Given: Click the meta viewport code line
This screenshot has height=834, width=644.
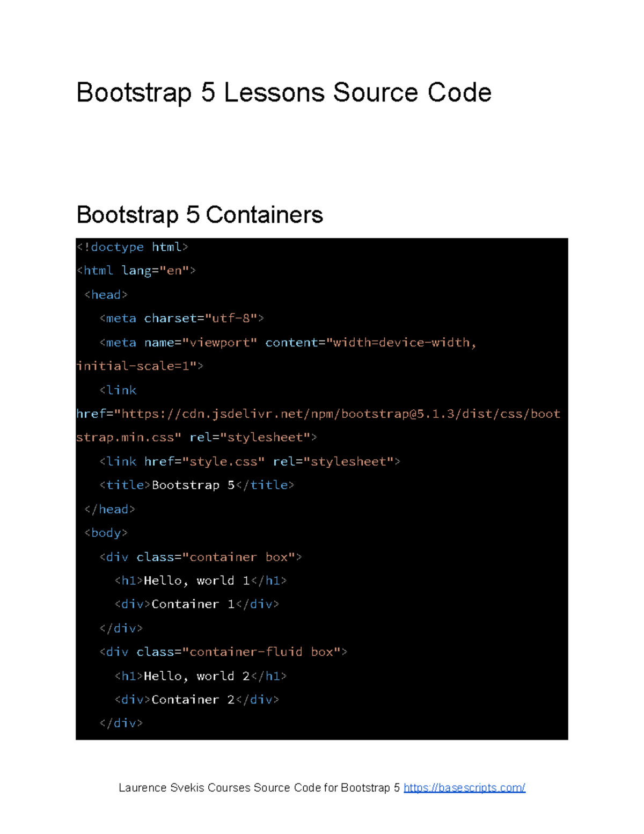Looking at the screenshot, I should click(x=288, y=343).
